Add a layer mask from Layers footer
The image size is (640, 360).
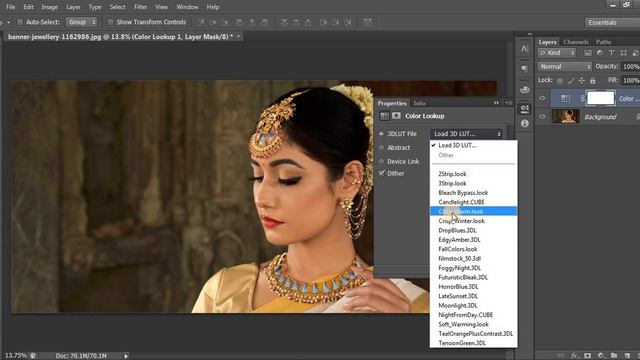tap(587, 356)
